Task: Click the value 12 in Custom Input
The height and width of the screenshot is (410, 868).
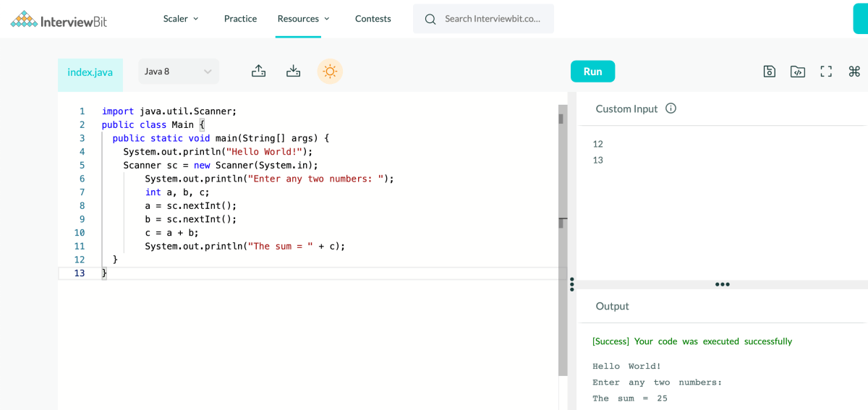Action: pyautogui.click(x=597, y=144)
